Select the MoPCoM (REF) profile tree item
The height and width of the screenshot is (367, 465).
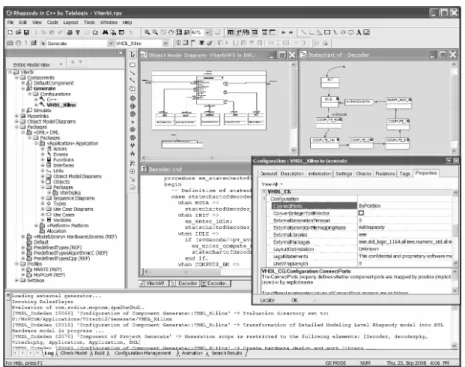point(49,275)
